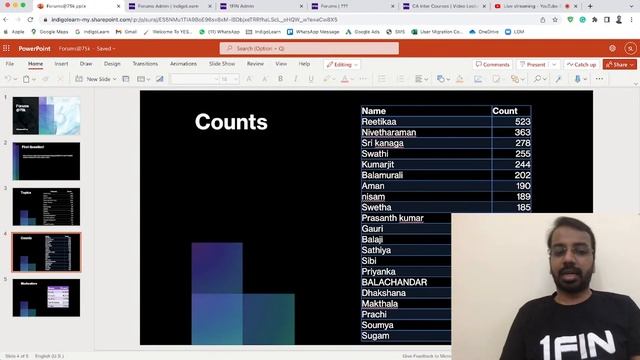Viewport: 640px width, 360px height.
Task: Open the ribbon's More options ellipsis
Action: (599, 79)
